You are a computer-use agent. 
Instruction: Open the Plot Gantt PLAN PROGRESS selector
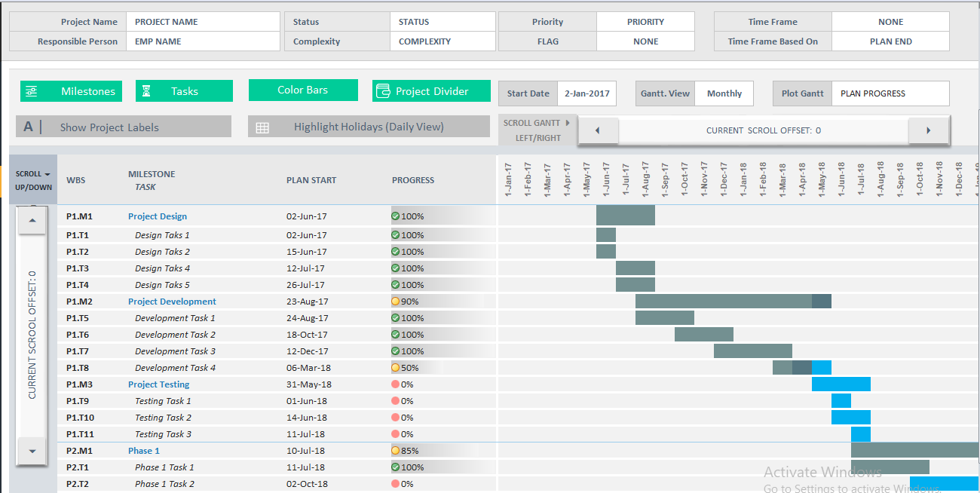pos(888,93)
